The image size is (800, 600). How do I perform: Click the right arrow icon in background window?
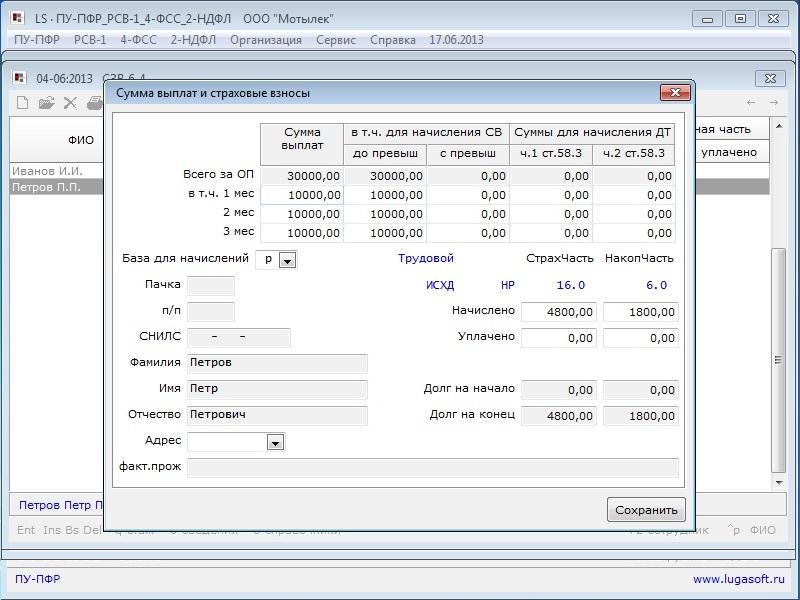(774, 103)
